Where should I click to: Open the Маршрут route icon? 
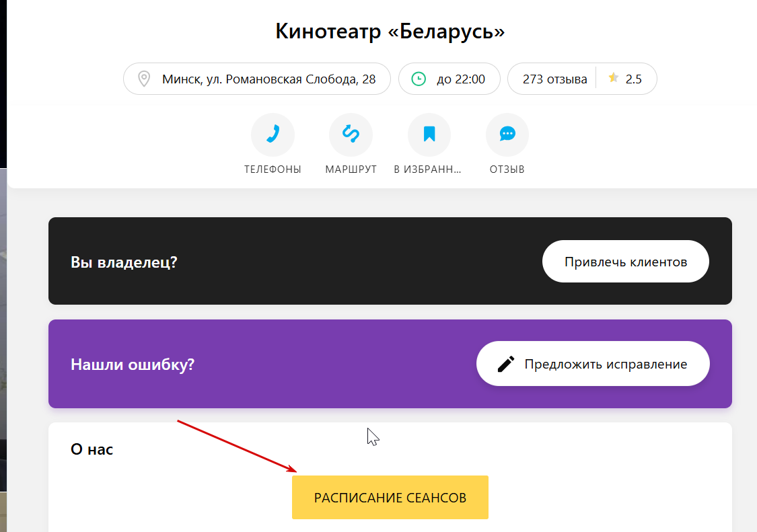(351, 135)
